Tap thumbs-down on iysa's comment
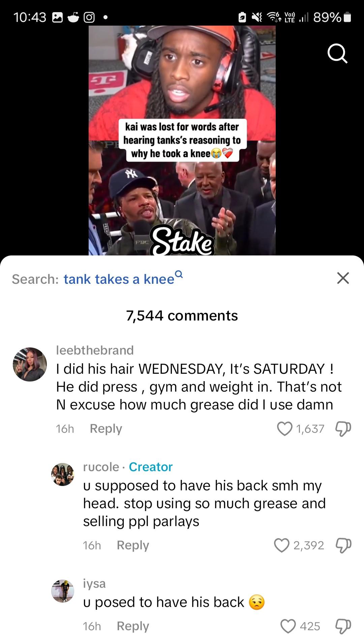 point(343,626)
